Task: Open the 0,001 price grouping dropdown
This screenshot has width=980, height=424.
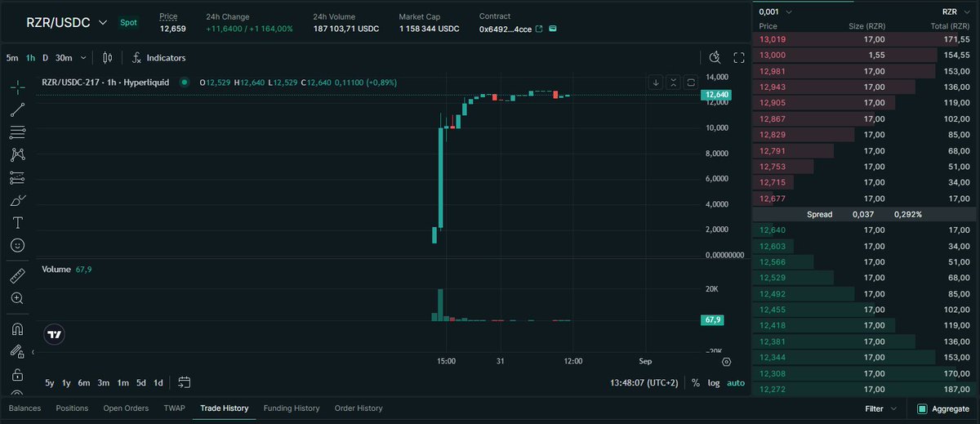Action: [x=776, y=11]
